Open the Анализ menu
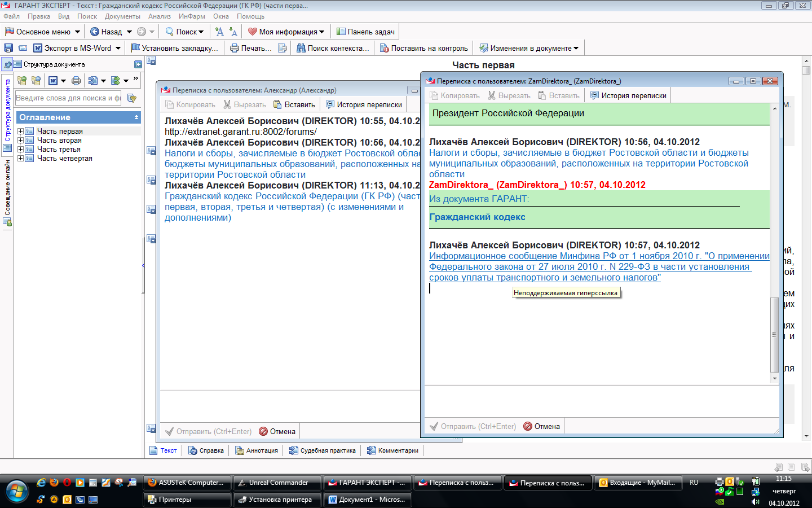812x508 pixels. click(x=160, y=16)
